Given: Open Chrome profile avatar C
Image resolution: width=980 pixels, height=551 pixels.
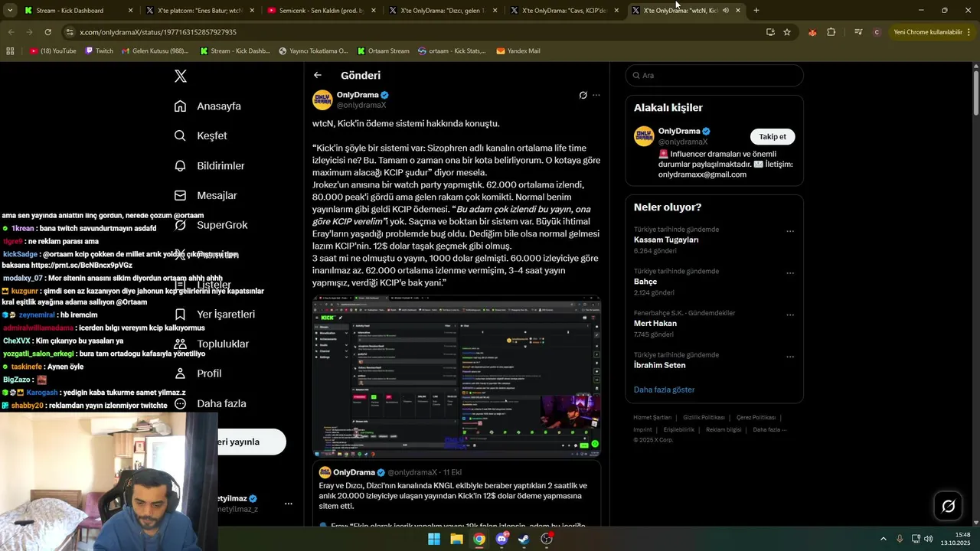Looking at the screenshot, I should tap(877, 32).
